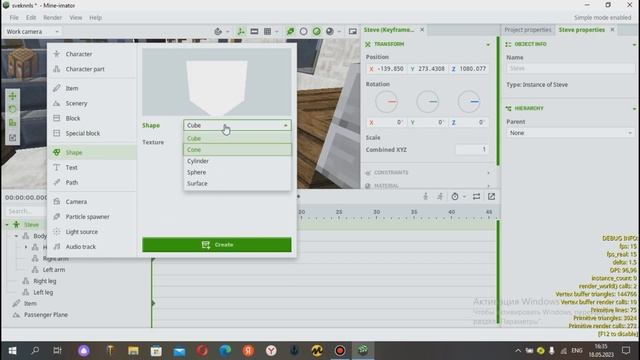This screenshot has height=360, width=640.
Task: Select Left leg in the timeline tree
Action: click(x=43, y=292)
